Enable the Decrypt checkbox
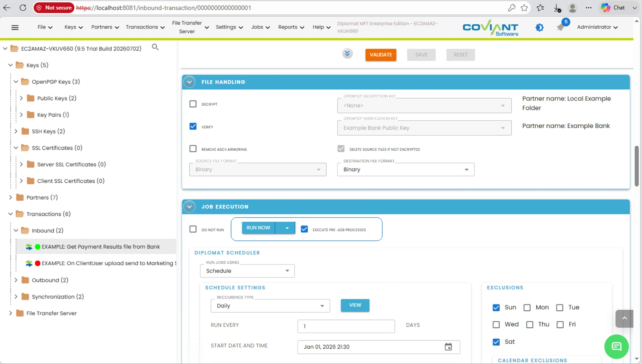This screenshot has width=642, height=364. click(x=193, y=104)
